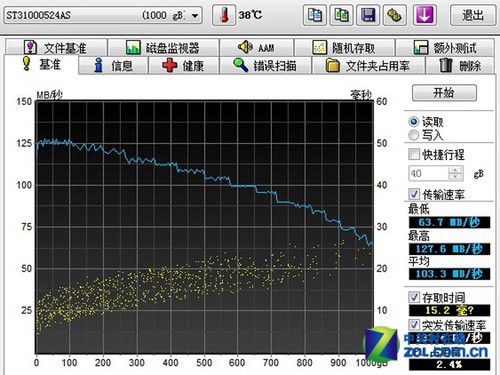Click the 38℃ temperature reading
The image size is (500, 375).
250,15
